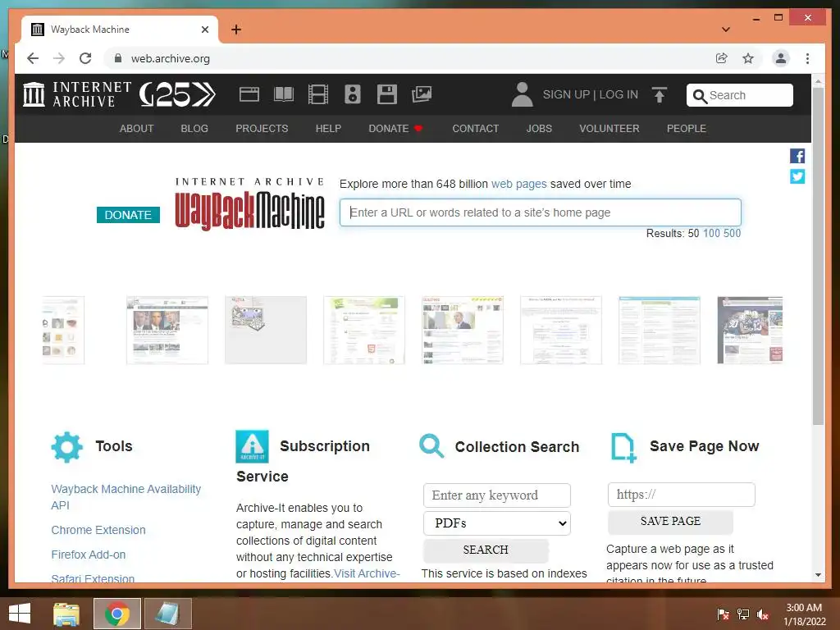This screenshot has height=630, width=840.
Task: Click the https:// Save Page field
Action: tap(682, 495)
